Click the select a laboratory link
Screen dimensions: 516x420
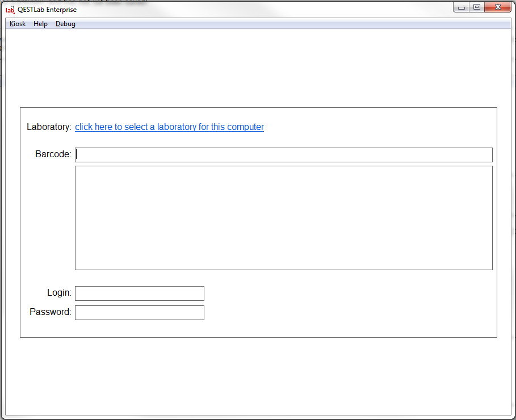tap(169, 127)
